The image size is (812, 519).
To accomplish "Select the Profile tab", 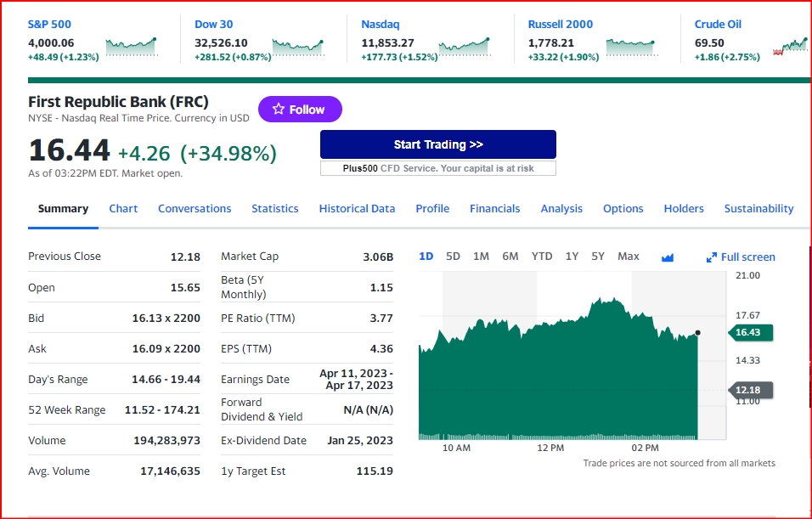I will [x=432, y=208].
